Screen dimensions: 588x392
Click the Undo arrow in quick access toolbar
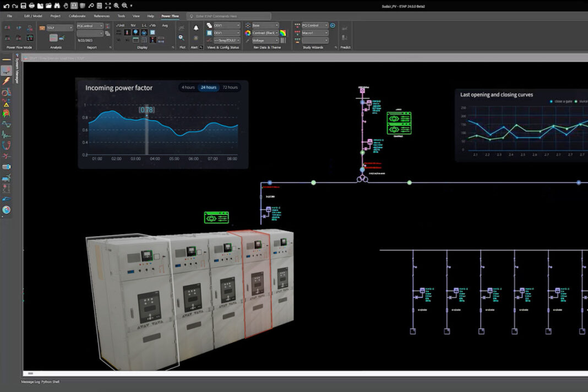(x=6, y=5)
